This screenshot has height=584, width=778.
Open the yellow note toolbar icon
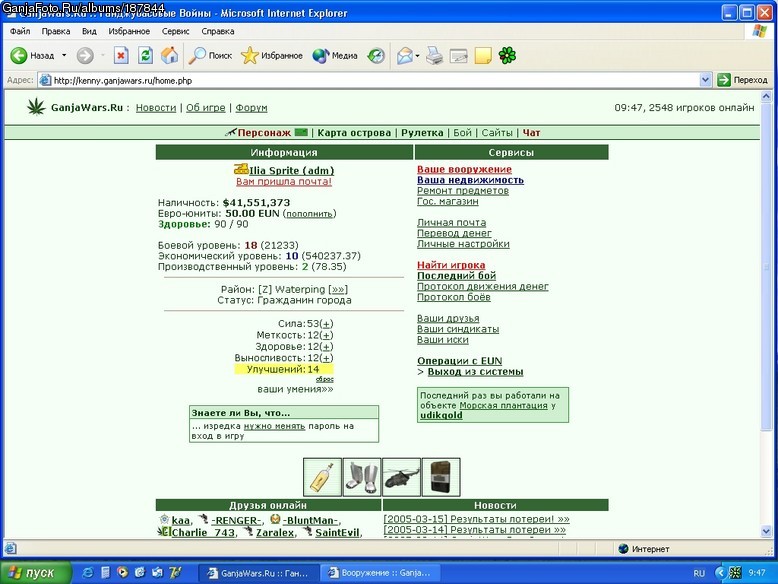pos(483,56)
